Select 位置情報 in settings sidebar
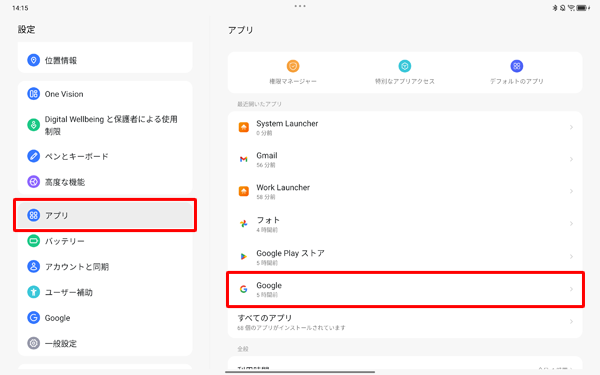 [105, 60]
